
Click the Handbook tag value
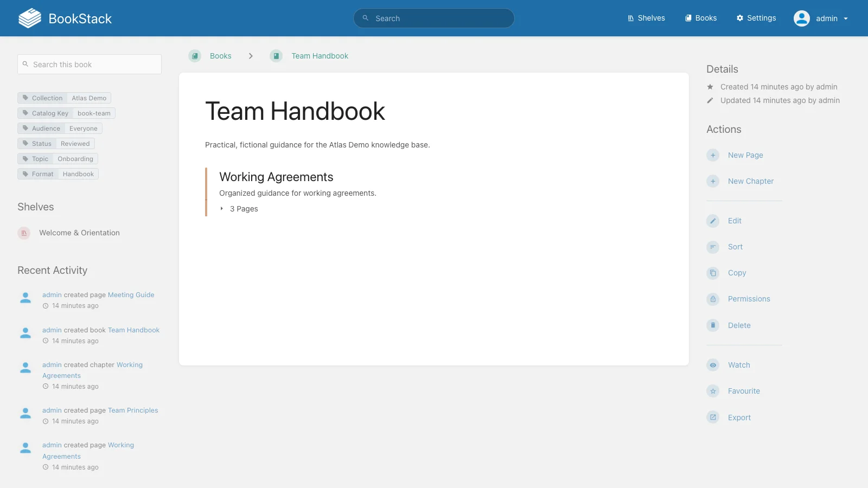coord(78,174)
